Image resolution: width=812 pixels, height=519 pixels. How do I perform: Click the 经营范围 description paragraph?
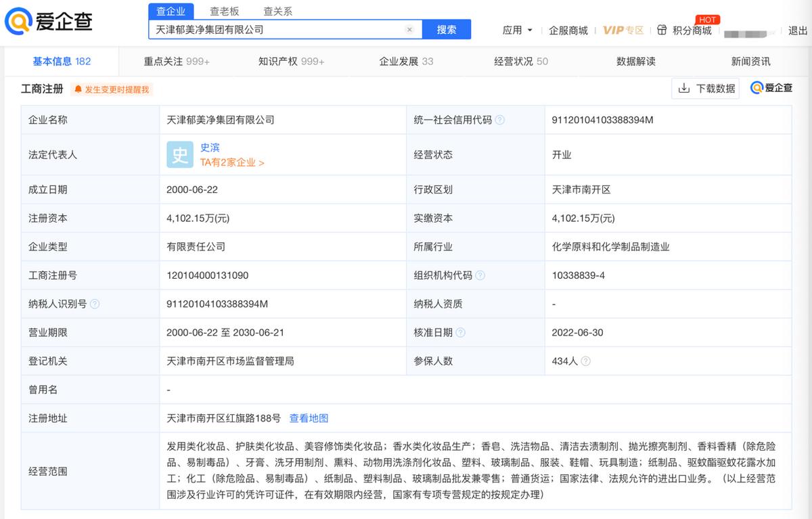(x=471, y=470)
